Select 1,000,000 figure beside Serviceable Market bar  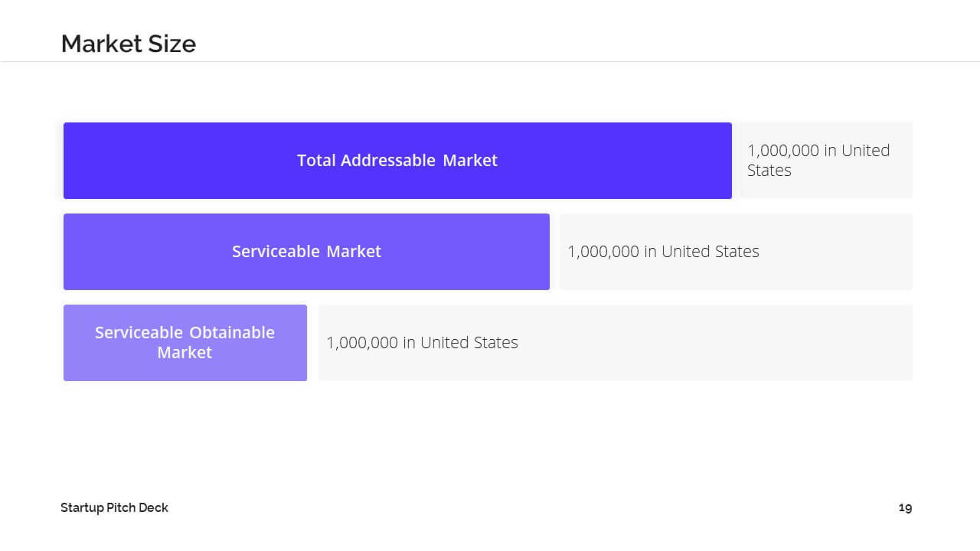click(603, 251)
